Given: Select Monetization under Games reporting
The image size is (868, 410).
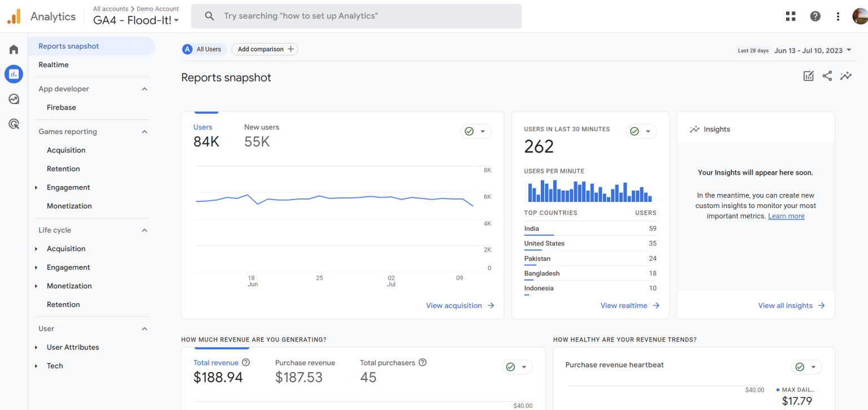Looking at the screenshot, I should [x=69, y=206].
